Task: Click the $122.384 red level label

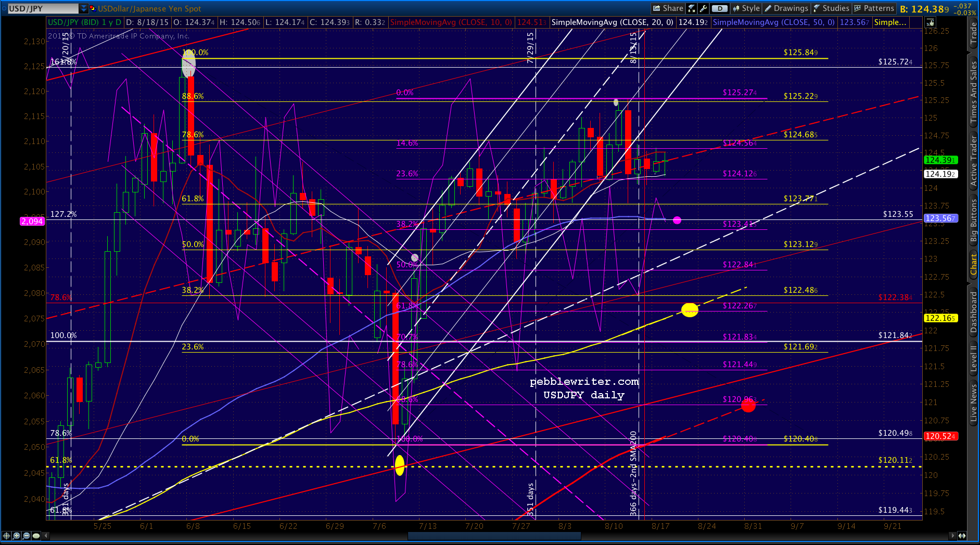Action: tap(895, 297)
